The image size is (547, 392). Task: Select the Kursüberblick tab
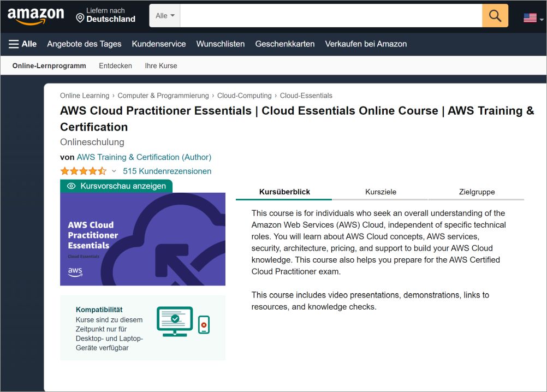[284, 192]
